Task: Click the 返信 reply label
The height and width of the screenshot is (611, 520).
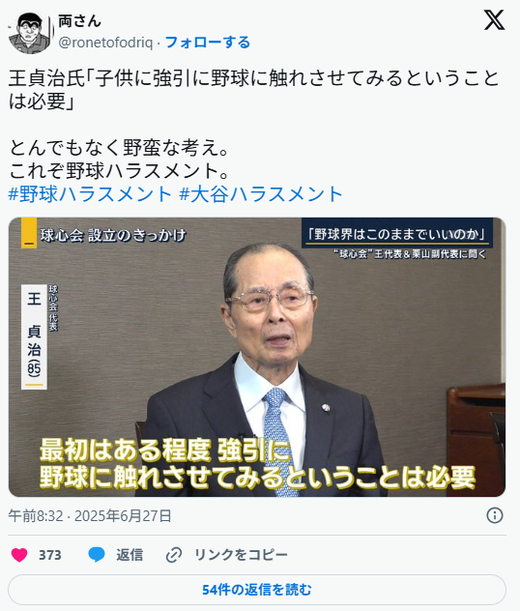Action: (129, 554)
